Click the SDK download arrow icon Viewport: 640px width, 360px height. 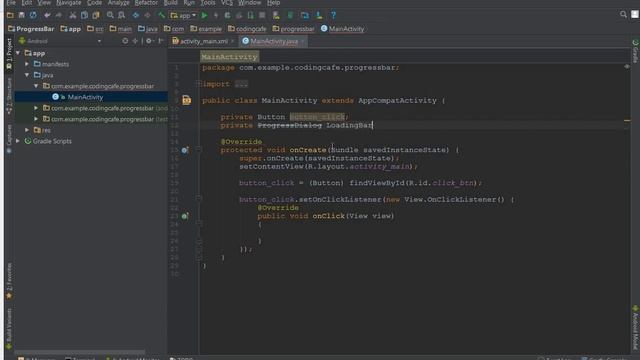(x=319, y=16)
